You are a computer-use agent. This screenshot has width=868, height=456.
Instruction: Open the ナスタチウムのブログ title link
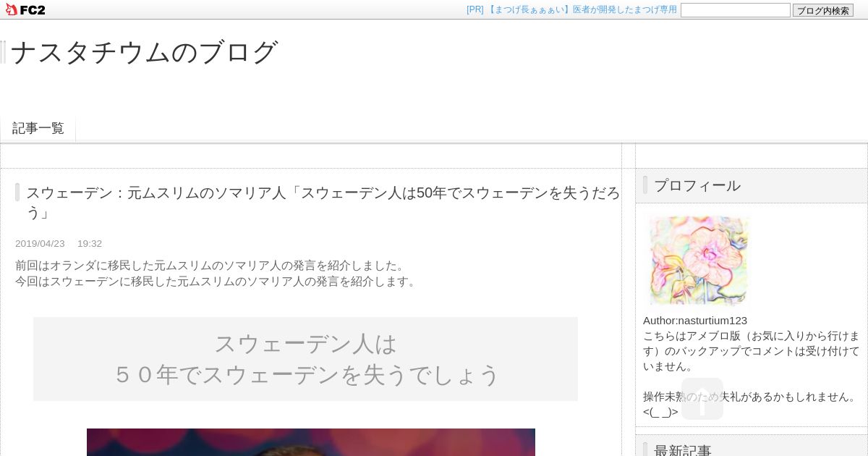coord(144,52)
